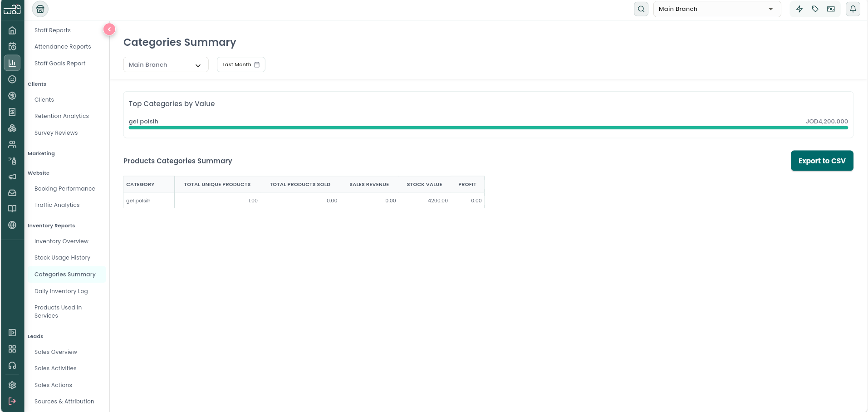Open Attendance Reports
This screenshot has width=868, height=412.
point(63,47)
